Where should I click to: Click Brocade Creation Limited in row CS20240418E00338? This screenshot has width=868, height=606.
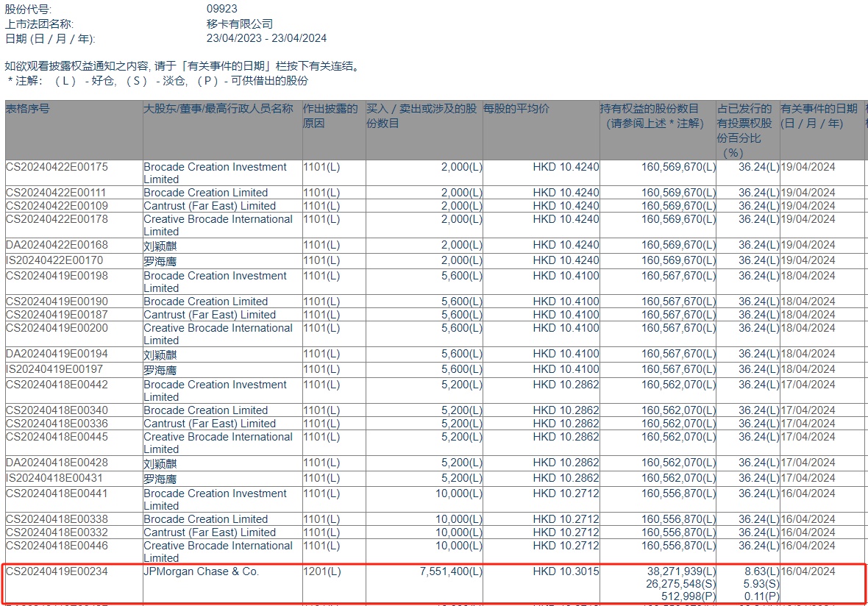click(206, 519)
